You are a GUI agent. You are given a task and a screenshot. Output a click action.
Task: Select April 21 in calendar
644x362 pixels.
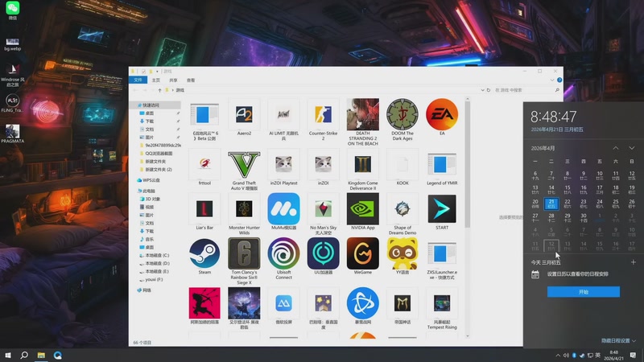click(551, 204)
